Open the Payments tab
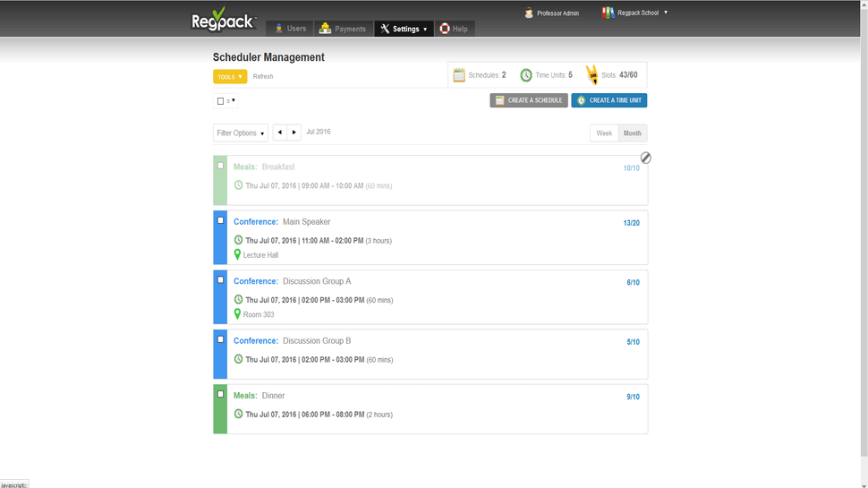 coord(343,29)
